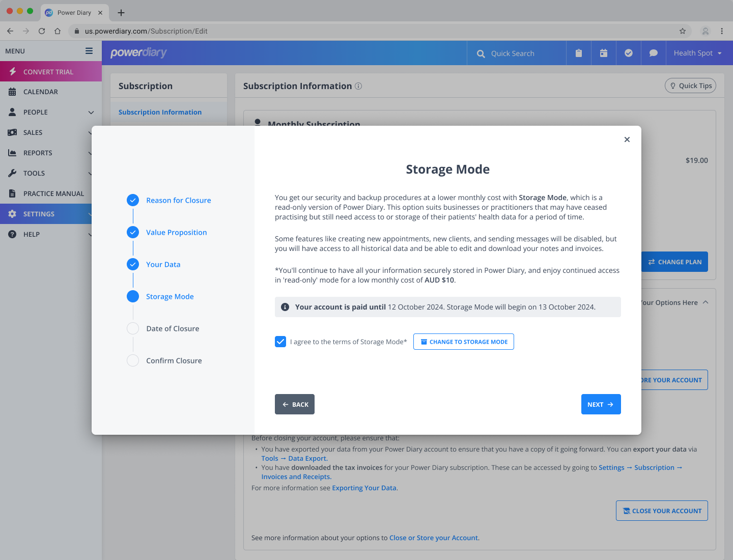Select the Storage Mode step circle
Viewport: 733px width, 560px height.
(133, 296)
